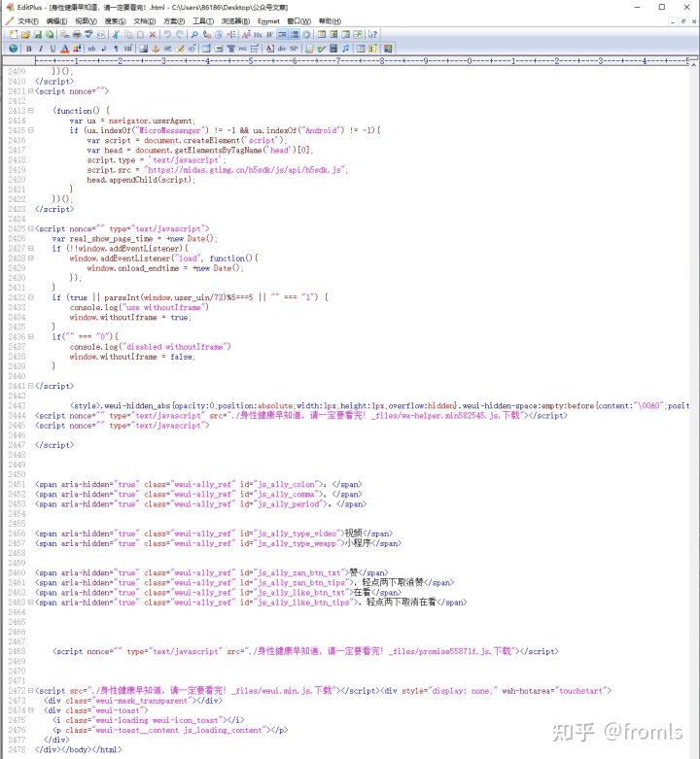Click the context Help pointer icon
This screenshot has height=759, width=700.
(372, 34)
